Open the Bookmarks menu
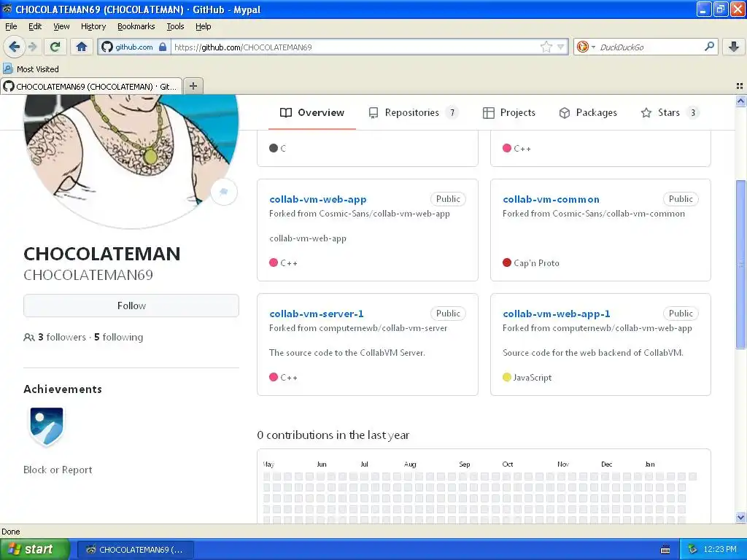747x560 pixels. click(x=136, y=26)
